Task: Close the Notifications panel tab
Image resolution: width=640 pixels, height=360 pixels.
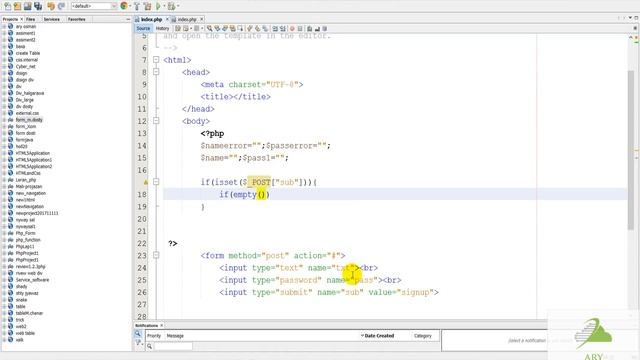Action: coord(162,325)
